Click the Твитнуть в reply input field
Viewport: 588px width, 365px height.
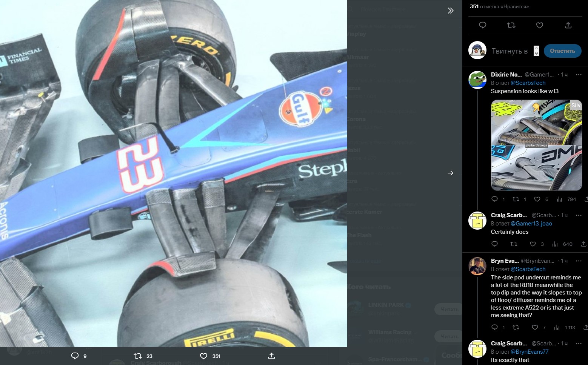point(509,51)
